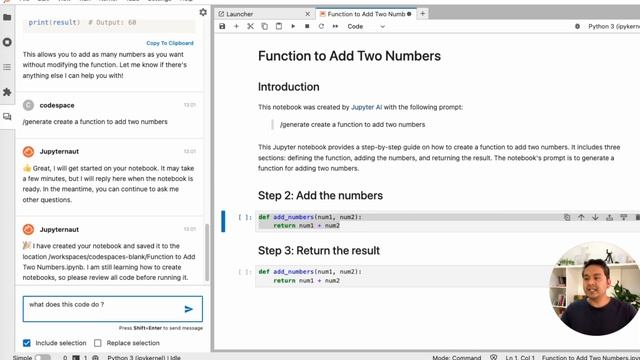Image resolution: width=640 pixels, height=360 pixels.
Task: Toggle the Replace selection checkbox
Action: (x=98, y=343)
